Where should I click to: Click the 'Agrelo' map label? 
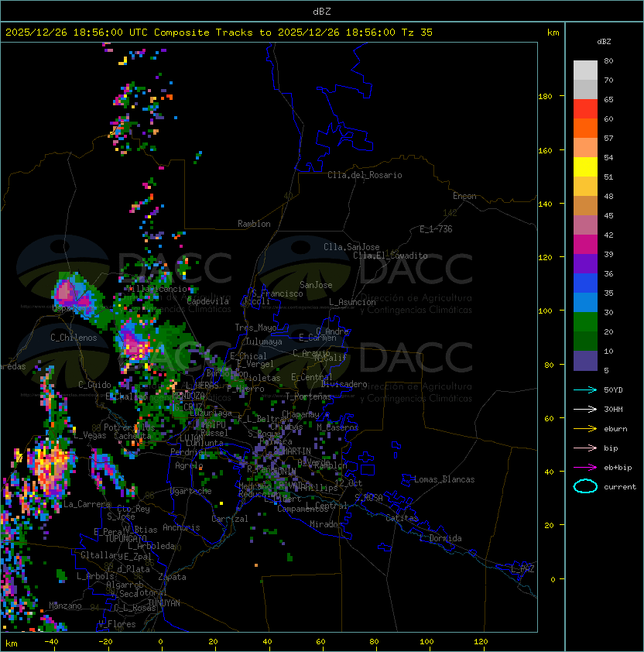pos(189,465)
